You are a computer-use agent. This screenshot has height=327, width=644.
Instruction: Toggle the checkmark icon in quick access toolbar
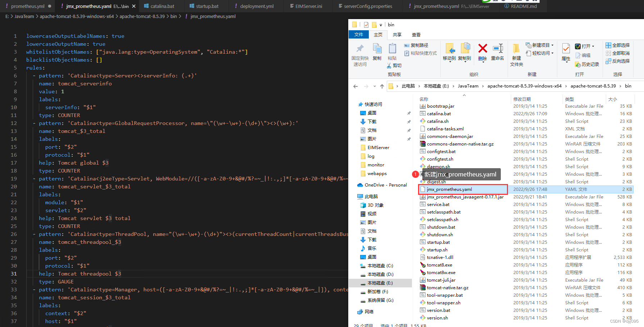[x=366, y=24]
